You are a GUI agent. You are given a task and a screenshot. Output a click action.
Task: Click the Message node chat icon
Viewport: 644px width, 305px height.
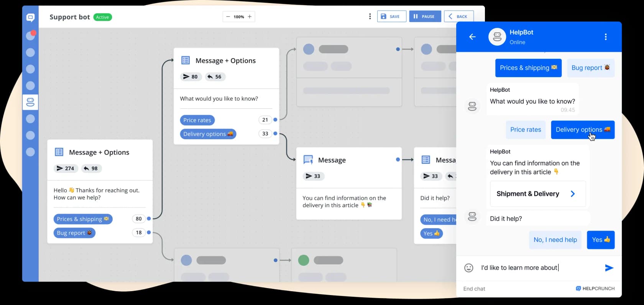coord(308,160)
